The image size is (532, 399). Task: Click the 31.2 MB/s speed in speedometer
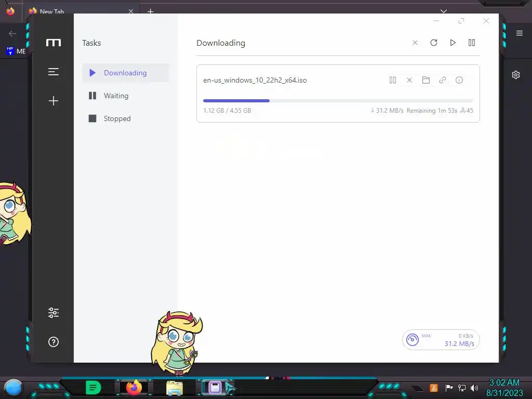(x=459, y=344)
